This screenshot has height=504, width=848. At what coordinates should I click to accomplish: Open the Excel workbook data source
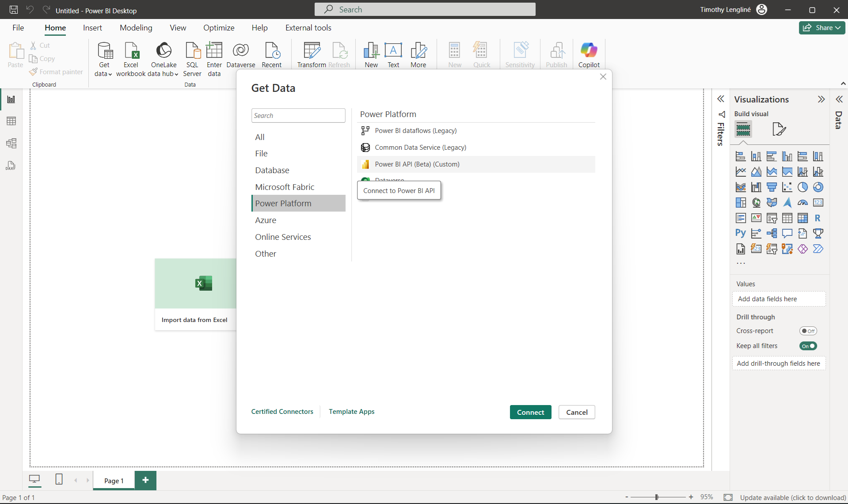tap(131, 59)
